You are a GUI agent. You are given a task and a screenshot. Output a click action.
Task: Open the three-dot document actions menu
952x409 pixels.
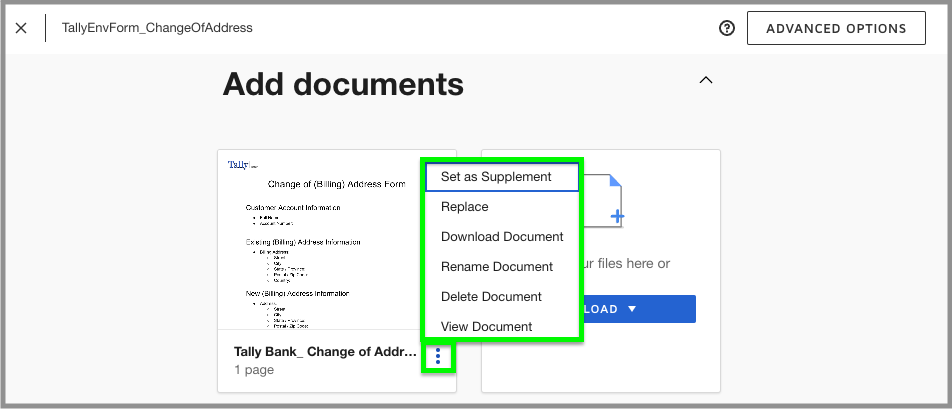pyautogui.click(x=438, y=356)
